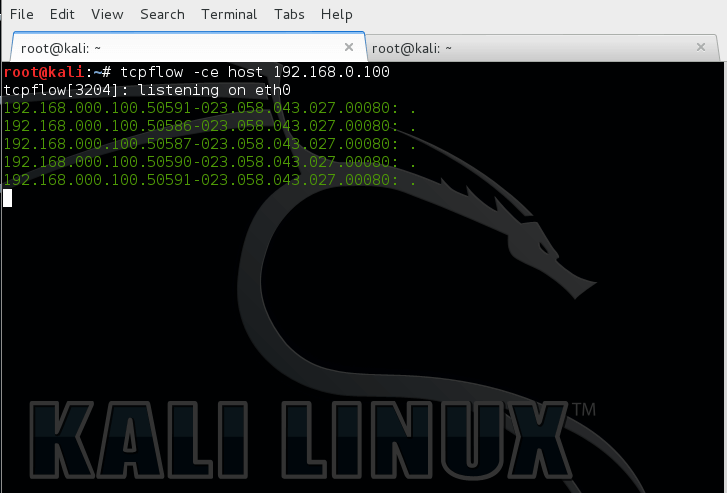Open the File menu
Image resolution: width=727 pixels, height=493 pixels.
(21, 14)
